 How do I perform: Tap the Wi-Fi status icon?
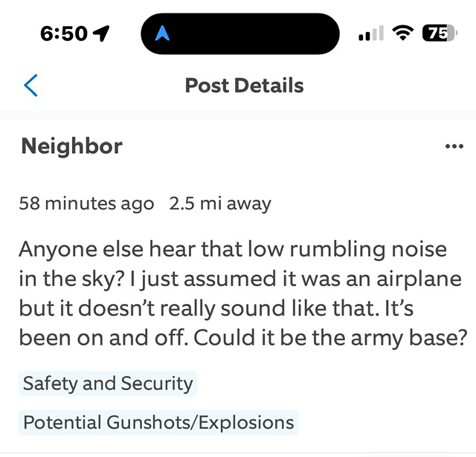403,34
